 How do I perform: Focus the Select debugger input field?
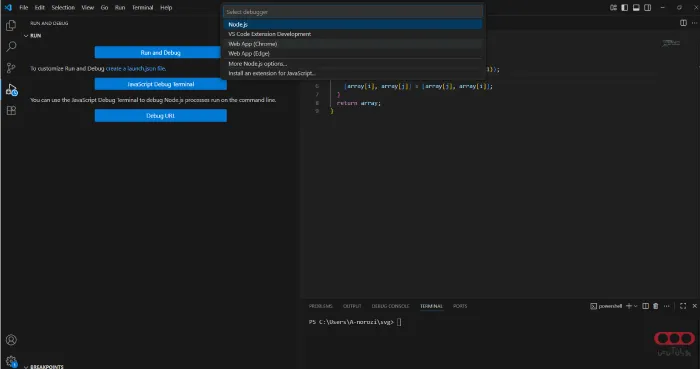(x=353, y=12)
